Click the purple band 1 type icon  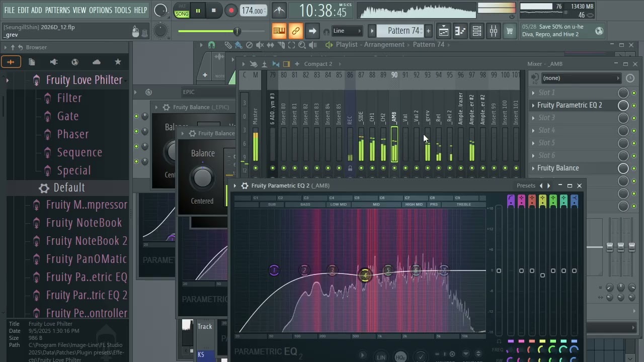pyautogui.click(x=511, y=201)
